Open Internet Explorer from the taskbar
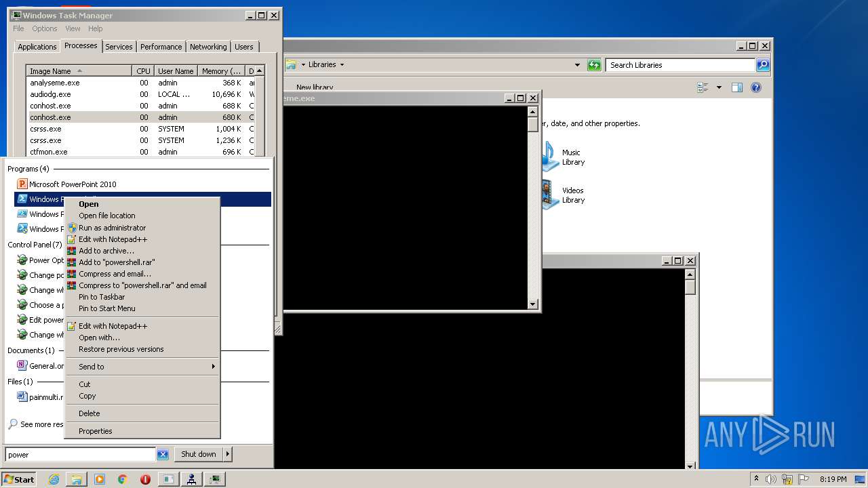The width and height of the screenshot is (868, 488). coord(54,479)
